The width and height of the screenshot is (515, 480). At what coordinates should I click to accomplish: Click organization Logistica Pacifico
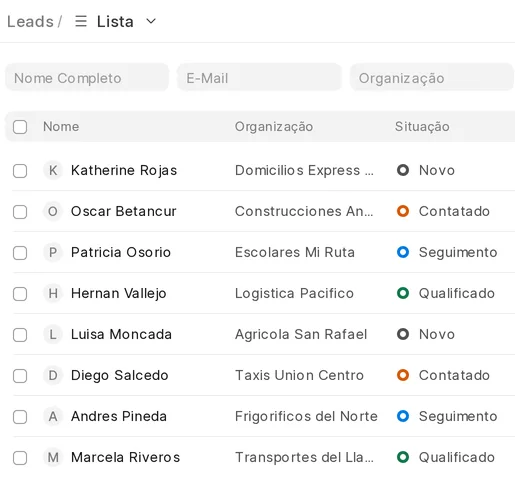[294, 294]
